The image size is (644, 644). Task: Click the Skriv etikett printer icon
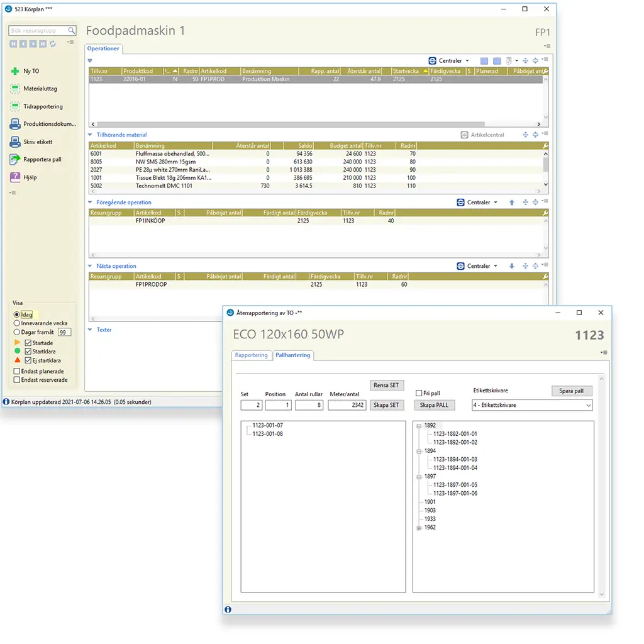15,142
